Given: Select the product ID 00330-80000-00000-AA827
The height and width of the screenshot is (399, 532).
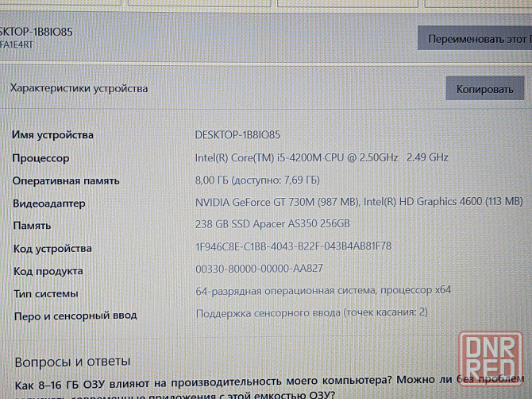Looking at the screenshot, I should (x=259, y=269).
